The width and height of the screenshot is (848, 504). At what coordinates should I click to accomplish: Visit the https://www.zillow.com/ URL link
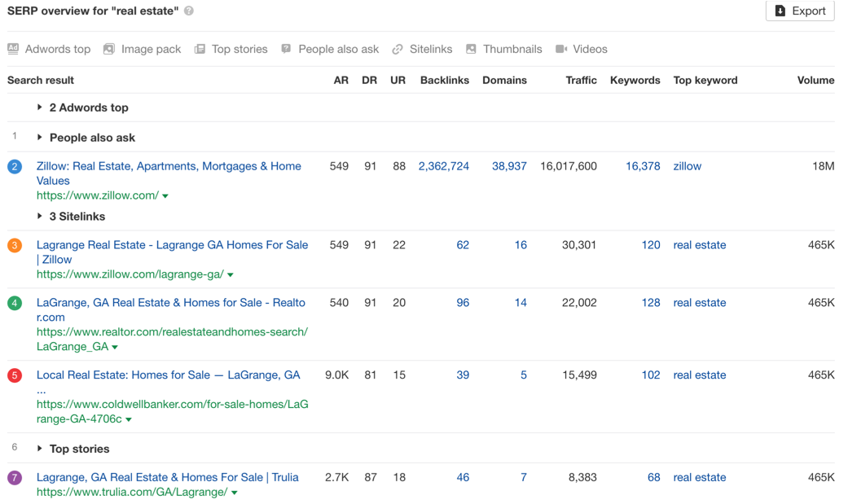[98, 195]
